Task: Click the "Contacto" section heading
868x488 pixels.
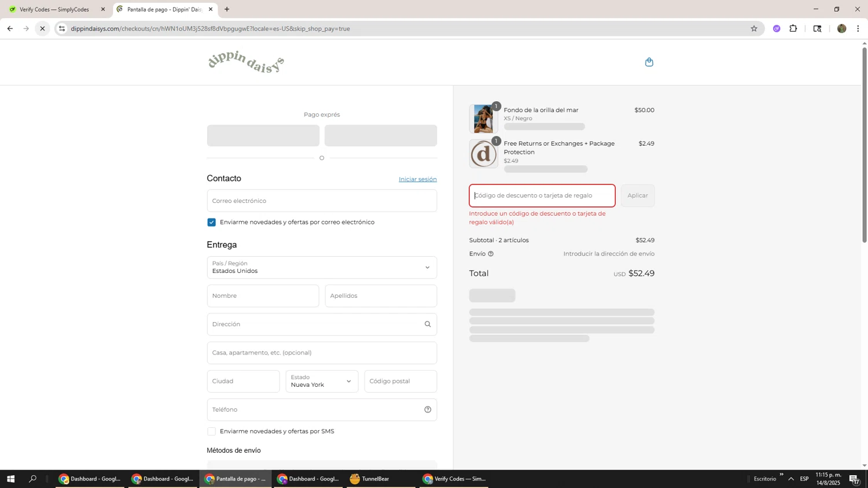Action: 224,179
